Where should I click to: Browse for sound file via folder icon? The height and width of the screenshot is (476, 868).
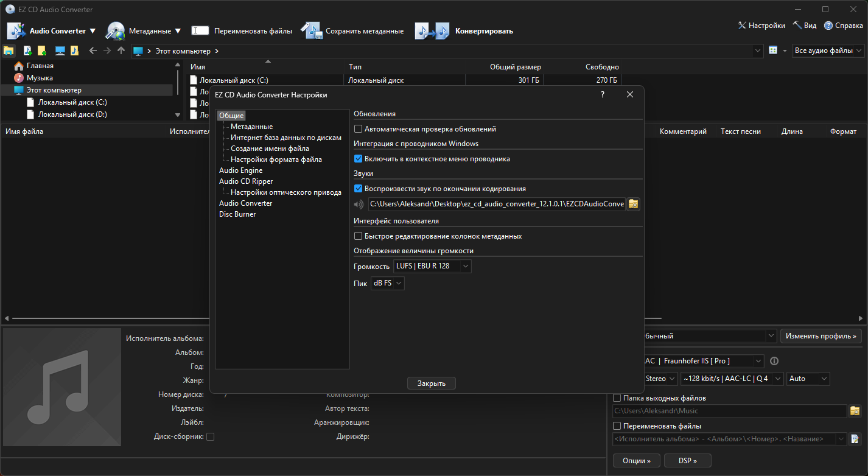click(x=634, y=204)
